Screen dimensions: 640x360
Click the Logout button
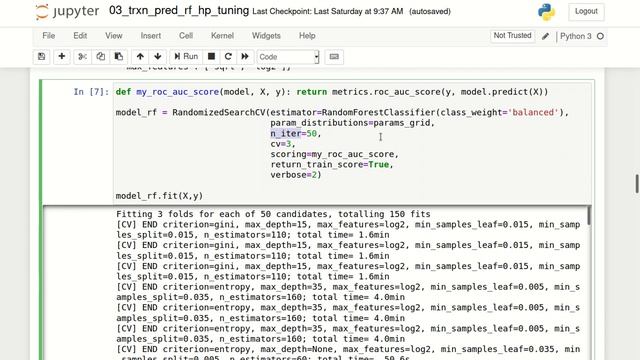[x=586, y=11]
